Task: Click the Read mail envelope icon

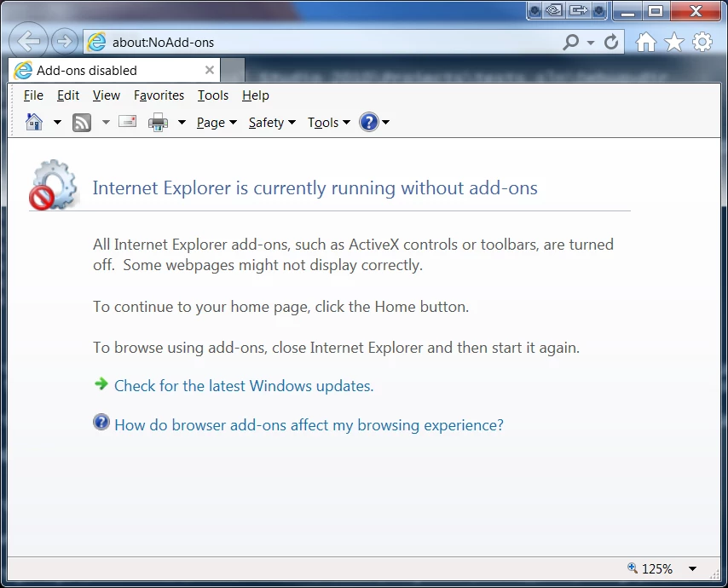Action: 127,122
